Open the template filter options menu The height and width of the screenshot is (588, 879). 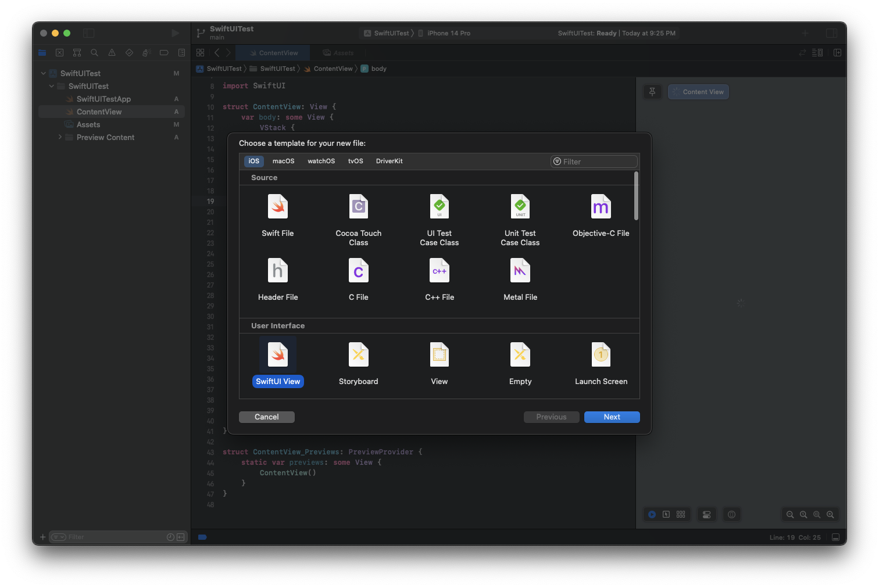tap(557, 162)
